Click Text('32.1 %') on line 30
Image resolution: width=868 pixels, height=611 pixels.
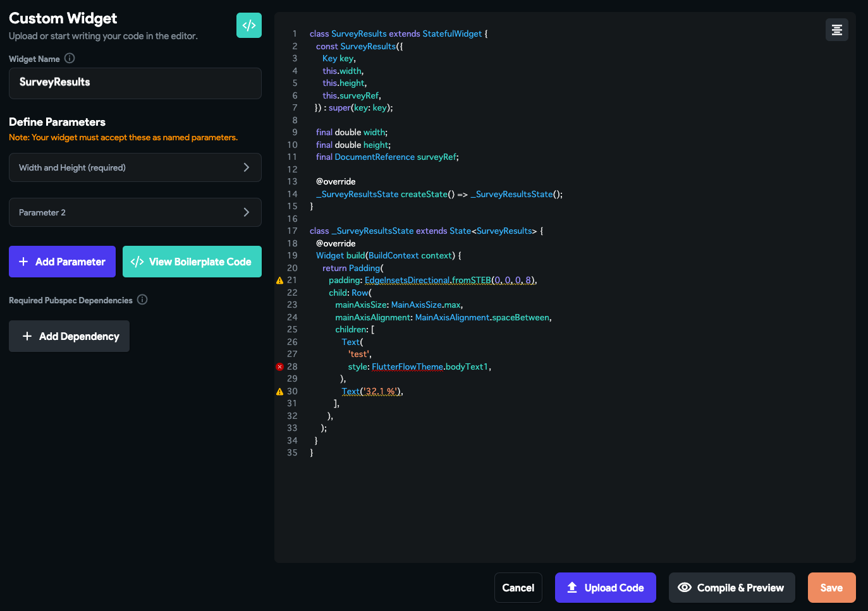(x=371, y=392)
